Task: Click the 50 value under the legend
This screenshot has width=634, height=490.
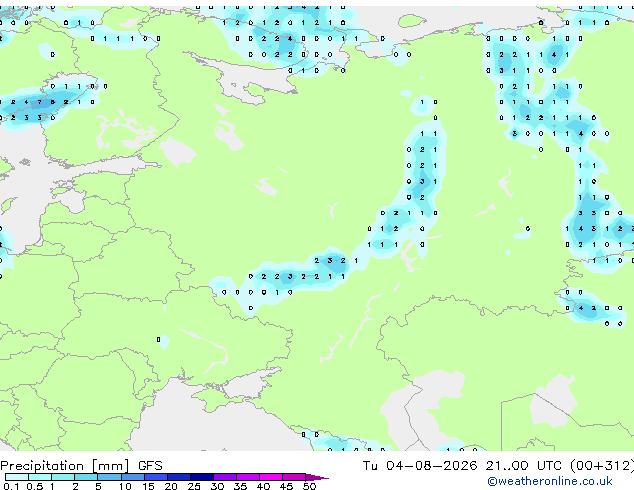Action: (309, 486)
